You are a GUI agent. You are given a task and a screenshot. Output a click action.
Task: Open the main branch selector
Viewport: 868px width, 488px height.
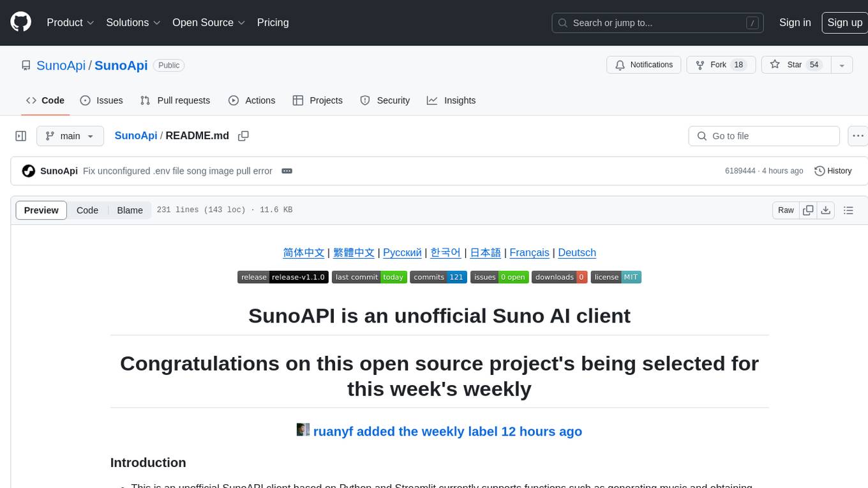70,136
